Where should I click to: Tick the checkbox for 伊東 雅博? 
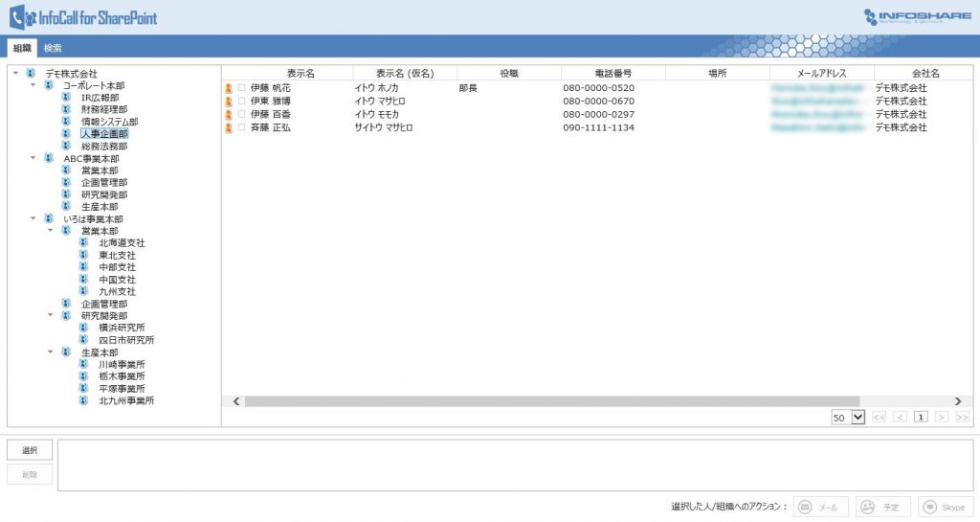click(x=242, y=102)
